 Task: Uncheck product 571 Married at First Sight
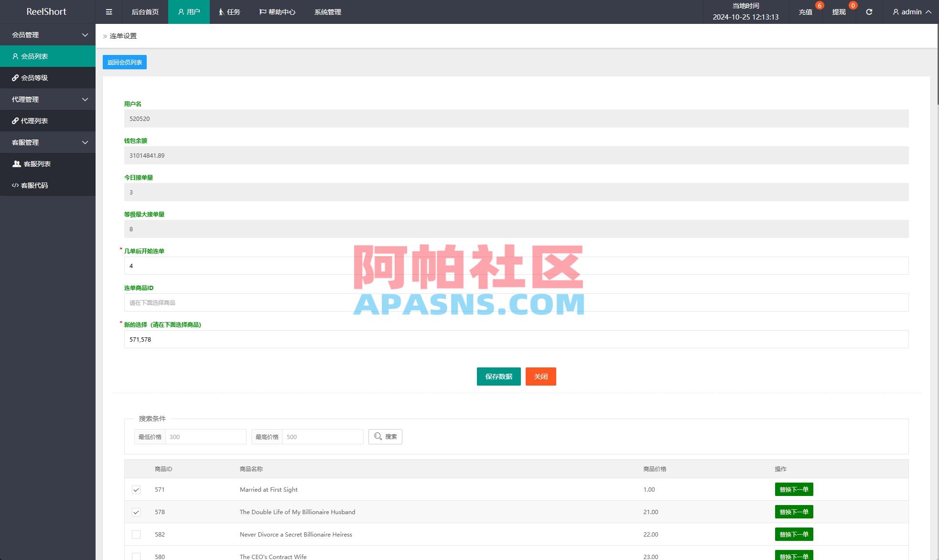point(136,489)
